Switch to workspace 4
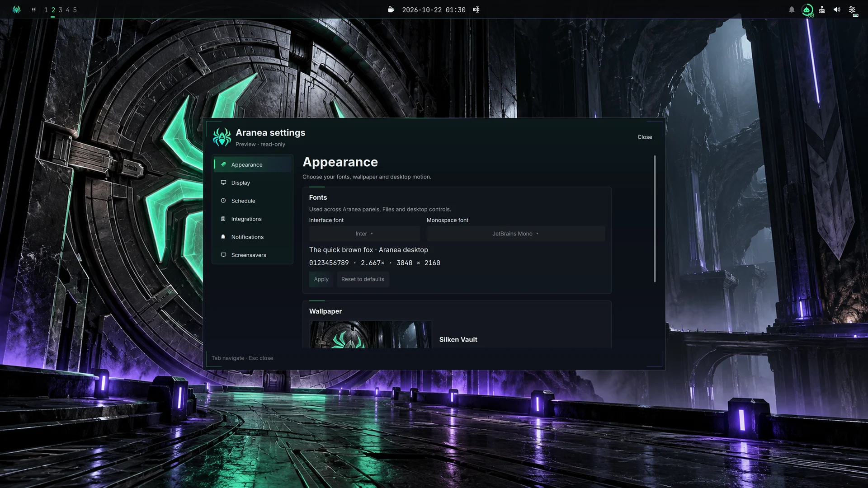 [68, 10]
